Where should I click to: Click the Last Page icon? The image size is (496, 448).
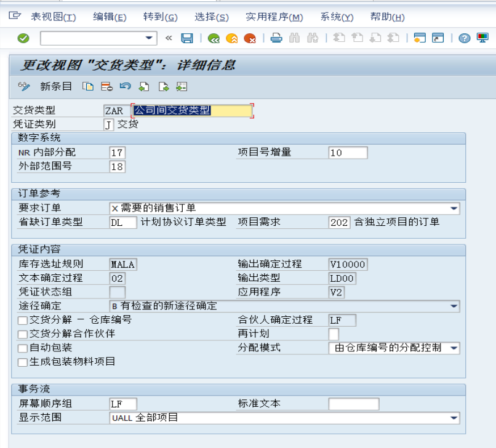(x=393, y=38)
